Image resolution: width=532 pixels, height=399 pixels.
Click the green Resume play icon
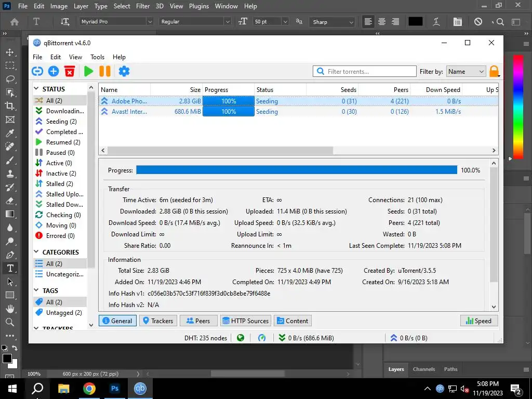point(88,71)
